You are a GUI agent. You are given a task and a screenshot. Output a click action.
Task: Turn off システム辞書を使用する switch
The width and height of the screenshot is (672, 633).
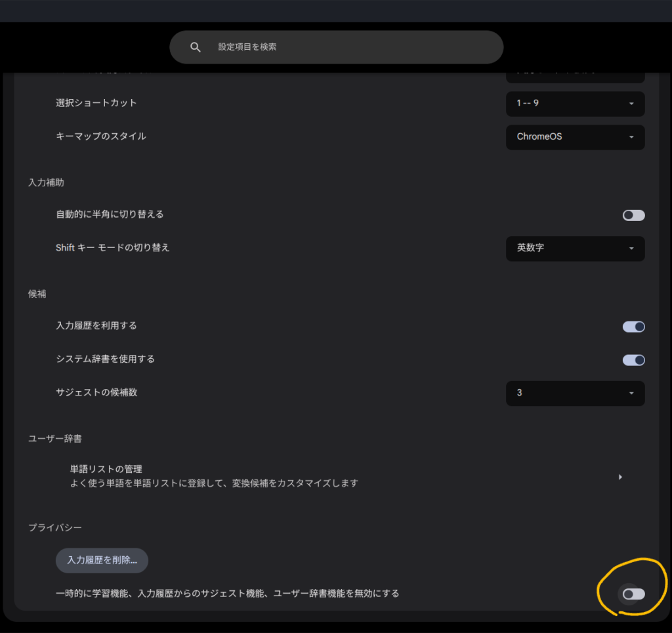tap(633, 360)
